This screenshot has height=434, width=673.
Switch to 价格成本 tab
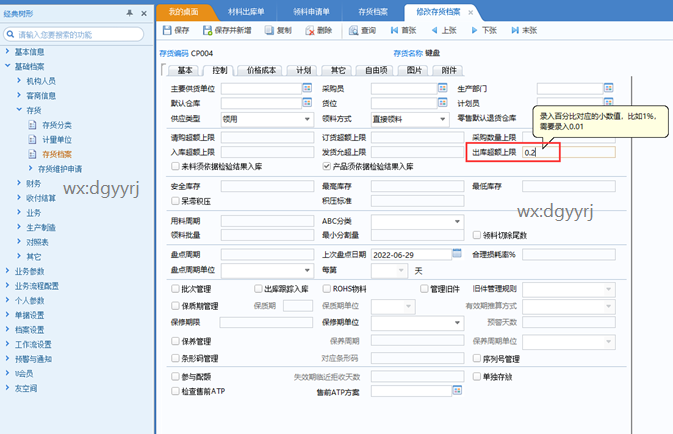click(x=261, y=70)
